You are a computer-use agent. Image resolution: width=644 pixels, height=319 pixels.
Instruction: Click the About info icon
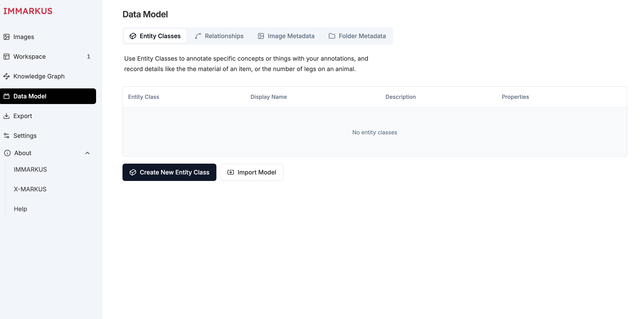[x=8, y=153]
